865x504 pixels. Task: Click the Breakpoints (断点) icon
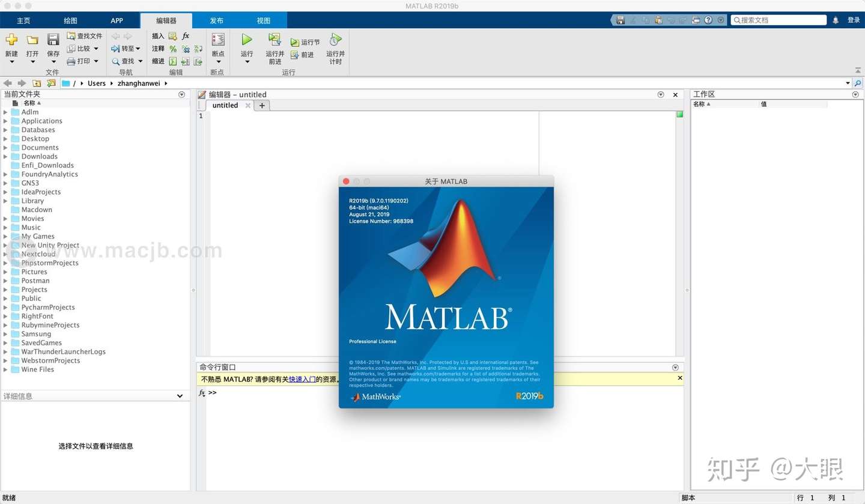point(218,40)
